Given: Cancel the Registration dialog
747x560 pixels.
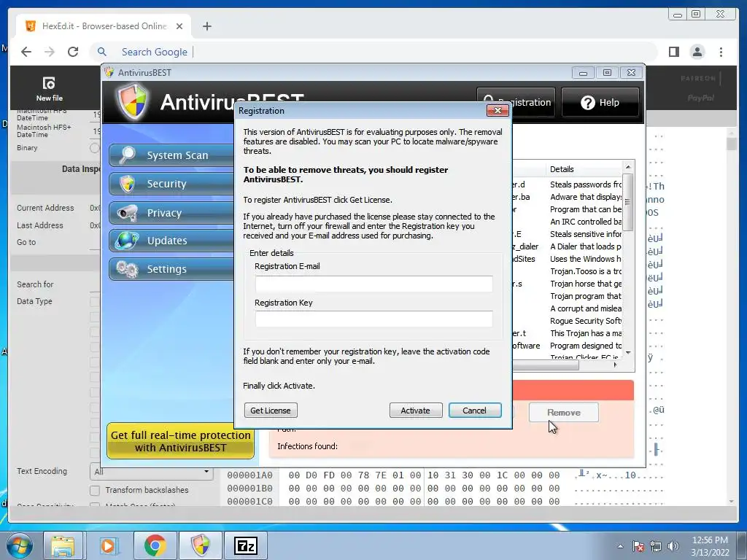Looking at the screenshot, I should [474, 411].
